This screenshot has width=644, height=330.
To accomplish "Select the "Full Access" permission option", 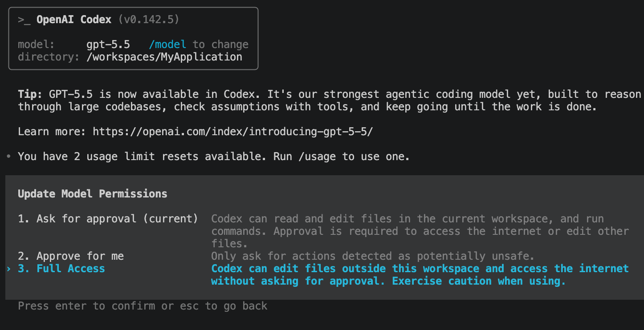I will tap(61, 269).
